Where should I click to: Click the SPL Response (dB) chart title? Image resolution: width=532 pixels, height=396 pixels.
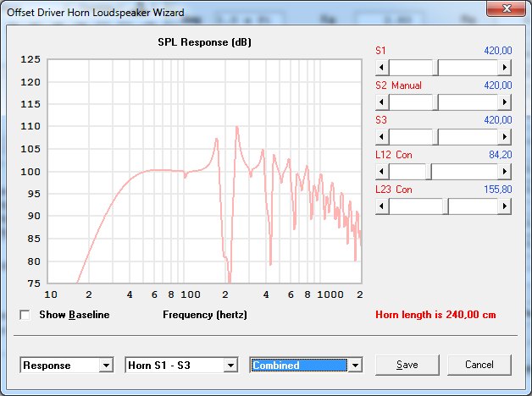click(205, 42)
